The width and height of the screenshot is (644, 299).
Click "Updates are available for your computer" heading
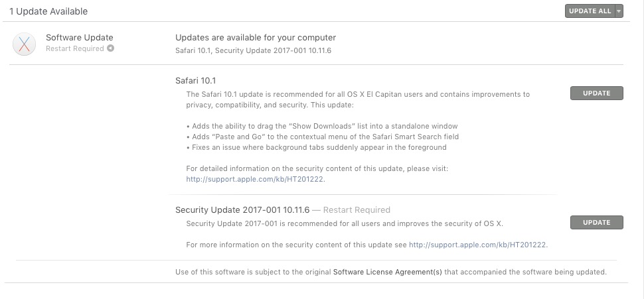[256, 38]
